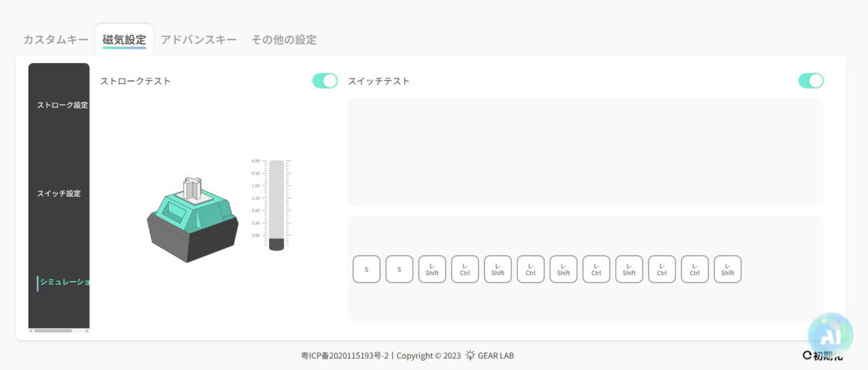This screenshot has width=868, height=370.
Task: Click the GEAR LAB lightbulb logo
Action: pos(470,355)
